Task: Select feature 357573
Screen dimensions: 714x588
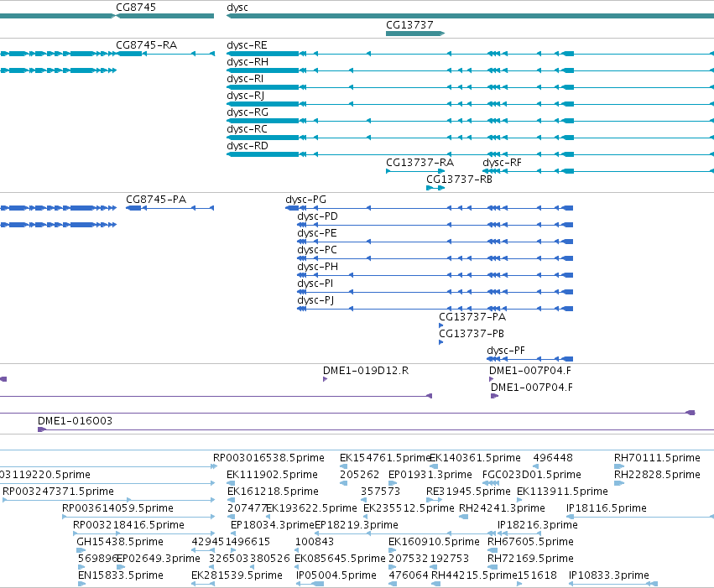Action: tap(380, 492)
